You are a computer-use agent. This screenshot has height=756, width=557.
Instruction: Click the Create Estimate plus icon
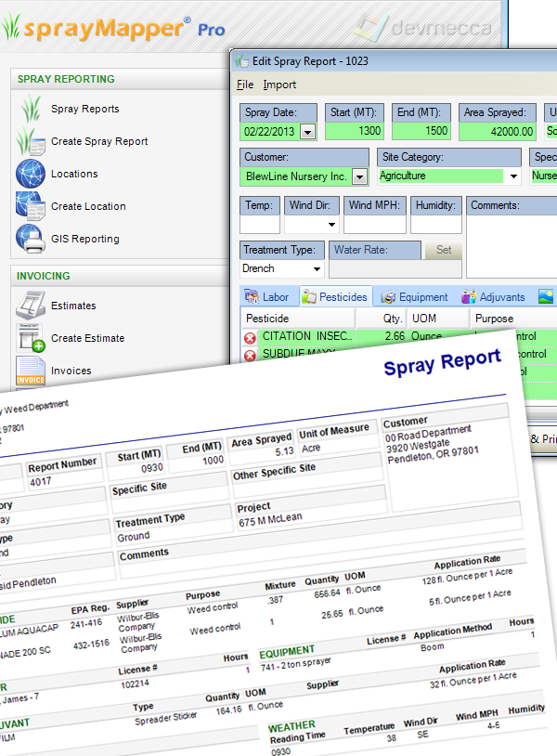[31, 338]
